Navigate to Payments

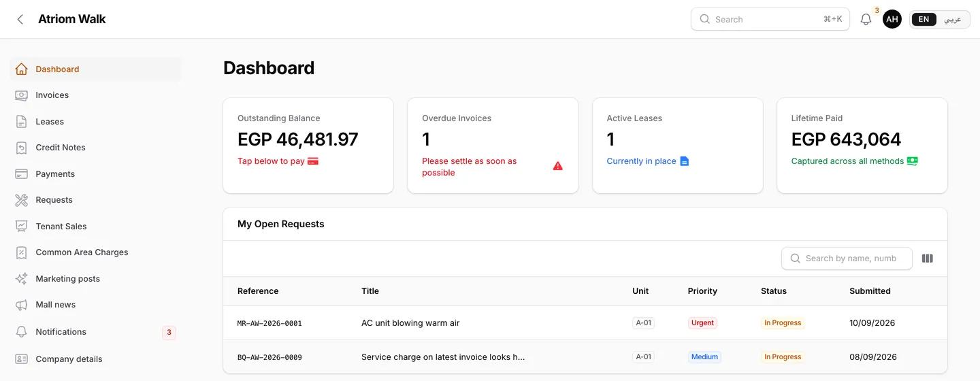[x=96, y=173]
